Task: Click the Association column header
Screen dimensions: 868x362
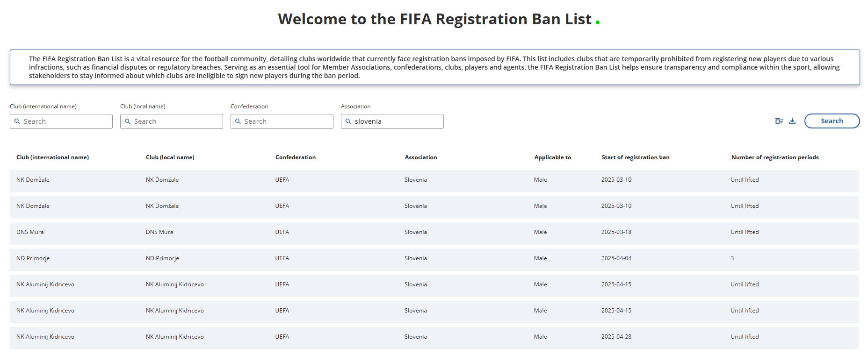Action: [x=421, y=157]
